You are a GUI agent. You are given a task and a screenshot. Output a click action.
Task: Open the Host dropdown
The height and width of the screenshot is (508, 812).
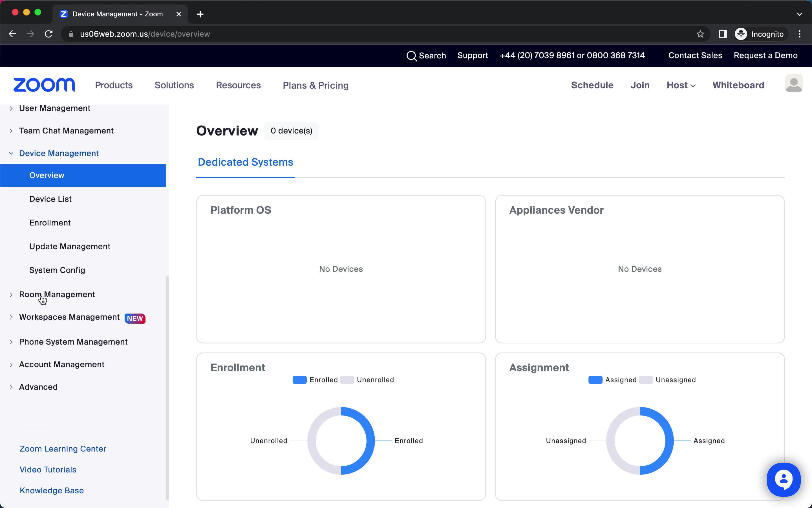[681, 85]
